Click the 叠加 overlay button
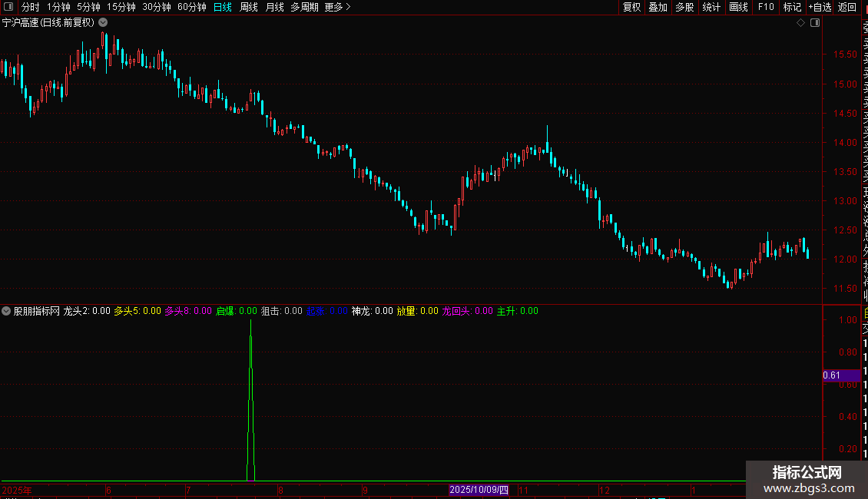 point(658,7)
